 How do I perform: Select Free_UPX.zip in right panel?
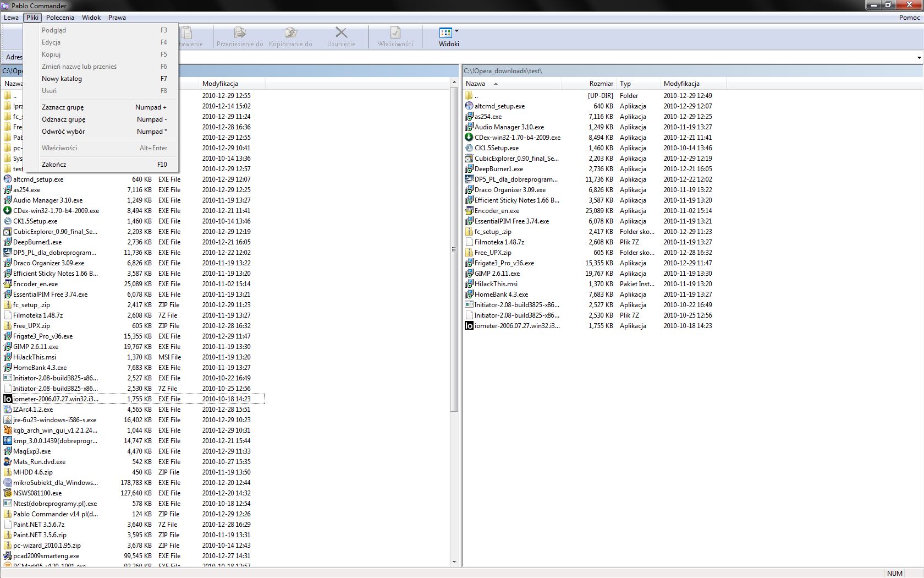click(x=493, y=253)
